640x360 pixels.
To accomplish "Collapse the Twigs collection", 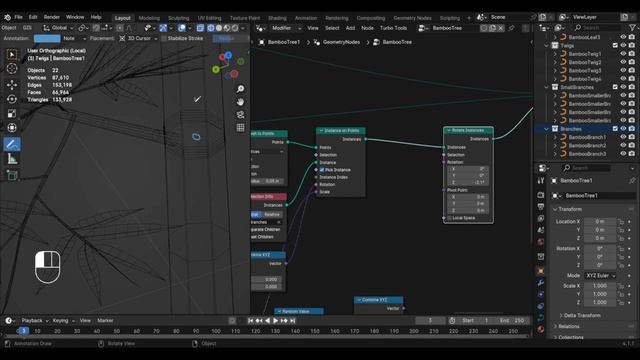I will tap(547, 46).
